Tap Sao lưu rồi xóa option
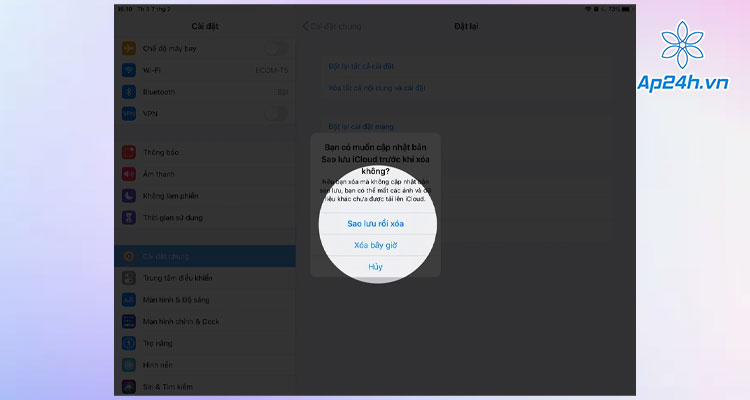Image resolution: width=750 pixels, height=400 pixels. coord(375,223)
